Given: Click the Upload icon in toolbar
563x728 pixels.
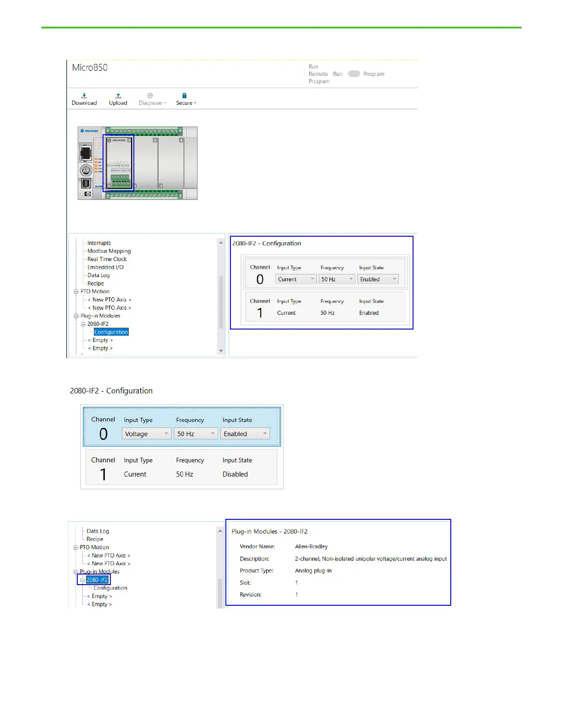Looking at the screenshot, I should coord(118,96).
